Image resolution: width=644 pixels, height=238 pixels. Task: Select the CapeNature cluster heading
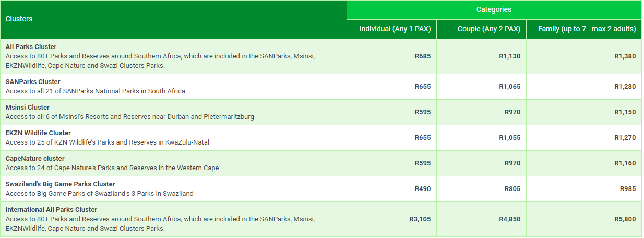click(35, 159)
